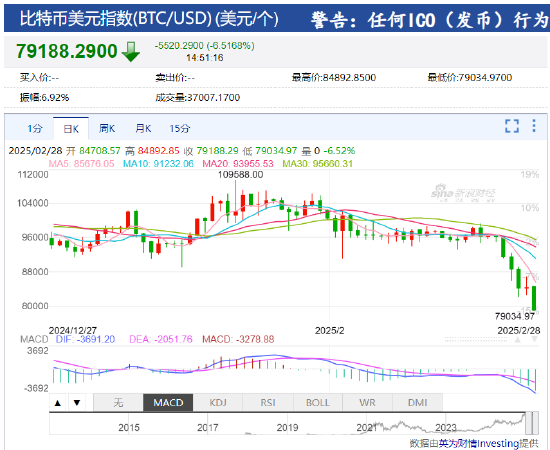Select the 日K daily chart tab
This screenshot has height=450, width=550.
pyautogui.click(x=71, y=129)
